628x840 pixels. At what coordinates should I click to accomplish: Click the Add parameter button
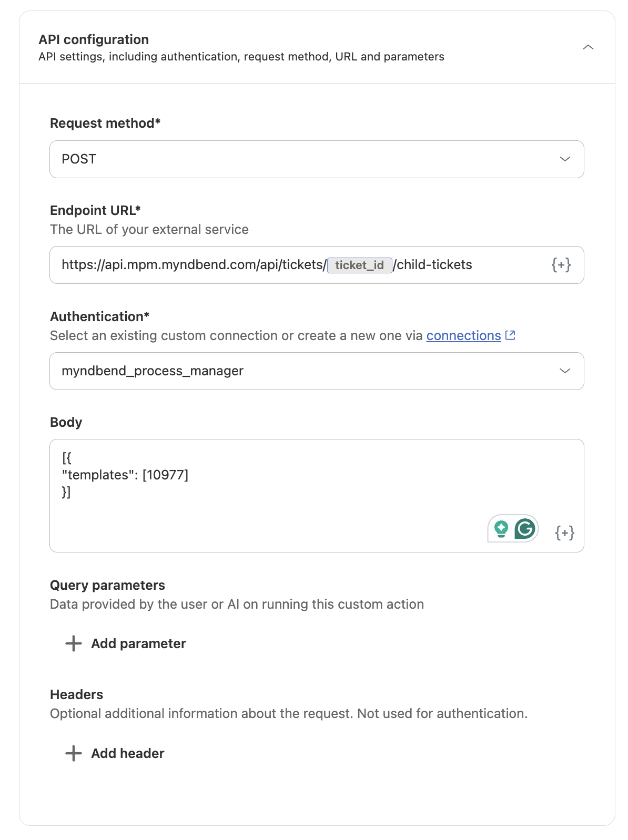coord(125,643)
